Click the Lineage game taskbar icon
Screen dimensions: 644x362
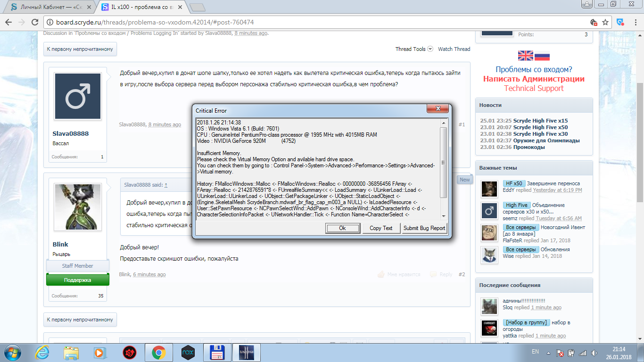tap(246, 352)
